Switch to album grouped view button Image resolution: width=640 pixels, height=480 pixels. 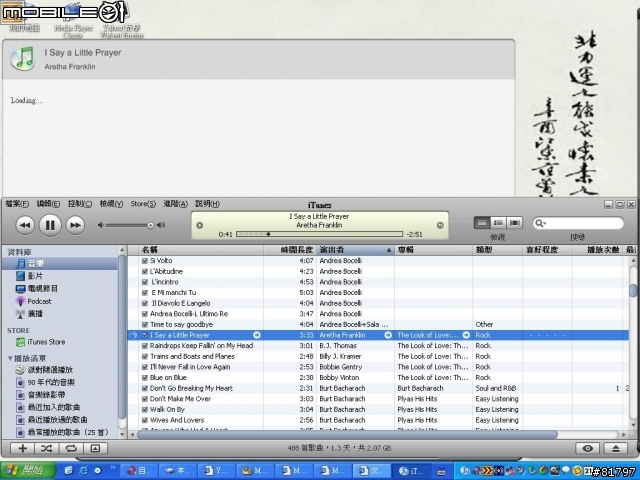click(498, 223)
